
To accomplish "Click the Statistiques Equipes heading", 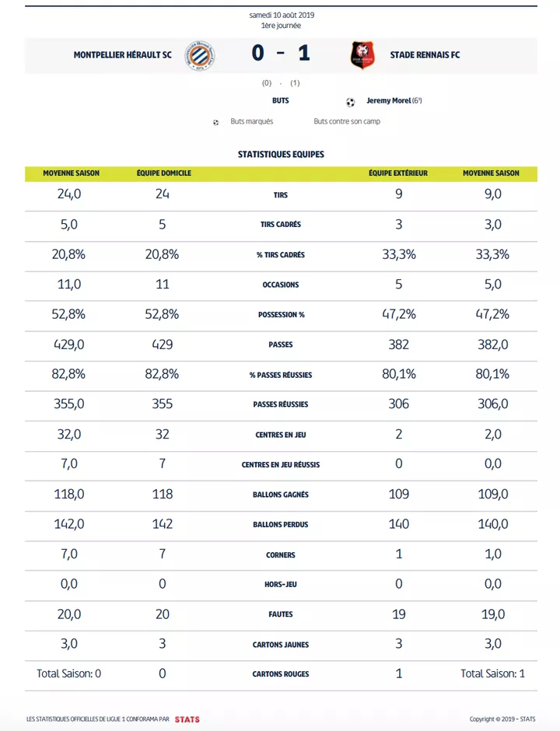I will coord(281,154).
